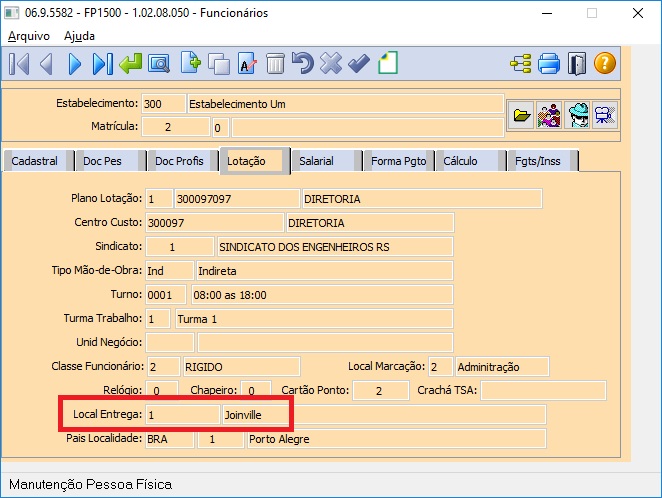This screenshot has width=662, height=498.
Task: Click the Sindicato code field
Action: 180,247
